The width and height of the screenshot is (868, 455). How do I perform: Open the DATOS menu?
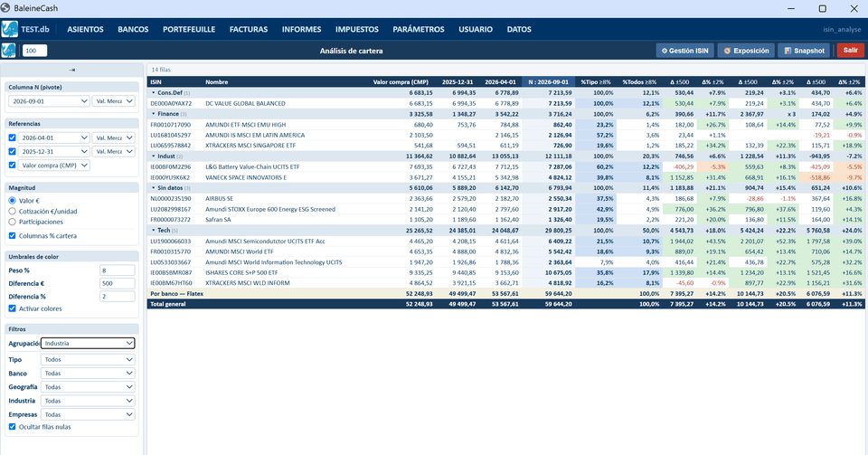click(519, 29)
